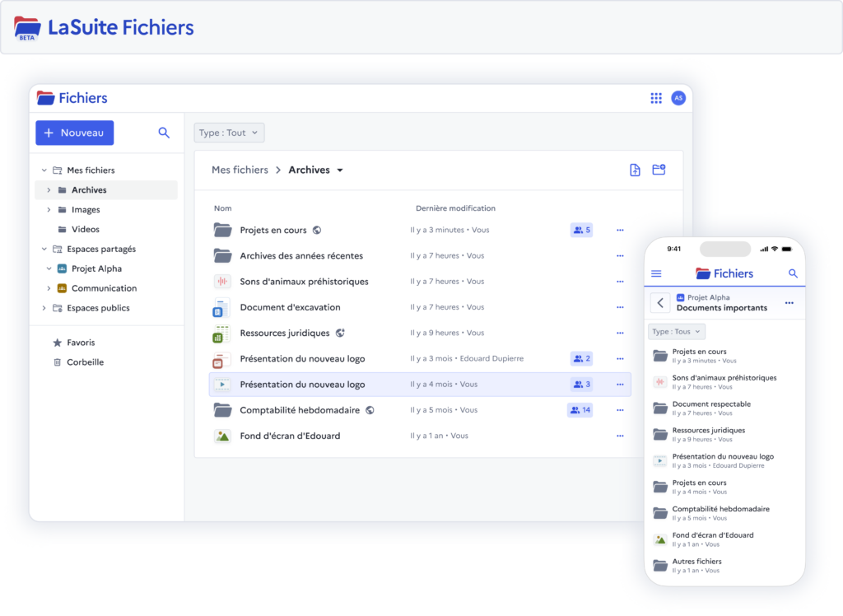Open Favoris in the sidebar
843x616 pixels.
pyautogui.click(x=81, y=343)
